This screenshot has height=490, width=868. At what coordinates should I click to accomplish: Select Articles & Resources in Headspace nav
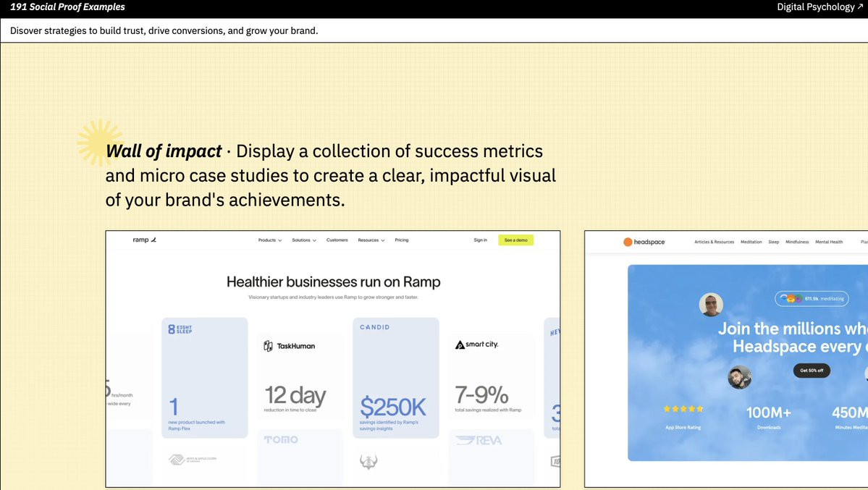[x=714, y=242]
